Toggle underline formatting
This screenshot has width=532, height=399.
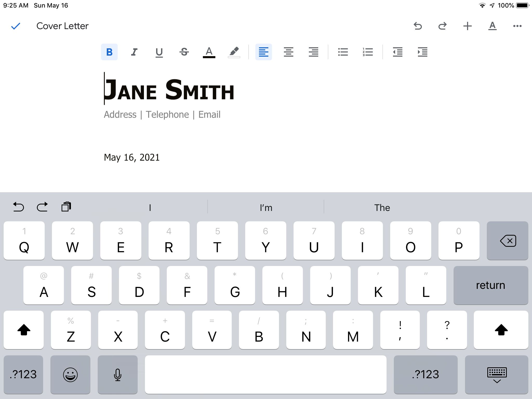pos(159,52)
